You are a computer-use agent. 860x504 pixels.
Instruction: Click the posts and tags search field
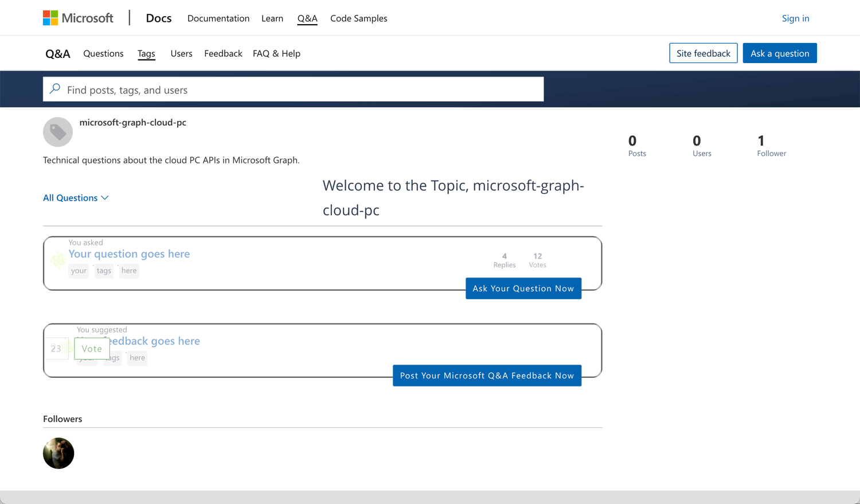point(293,89)
